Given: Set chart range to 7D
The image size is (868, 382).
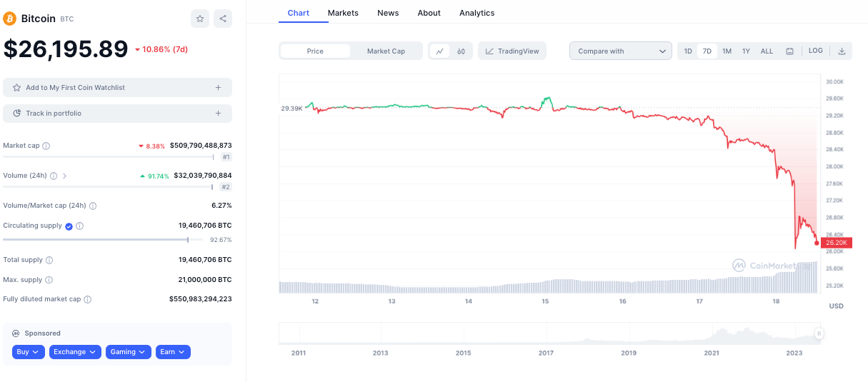Looking at the screenshot, I should coord(707,51).
